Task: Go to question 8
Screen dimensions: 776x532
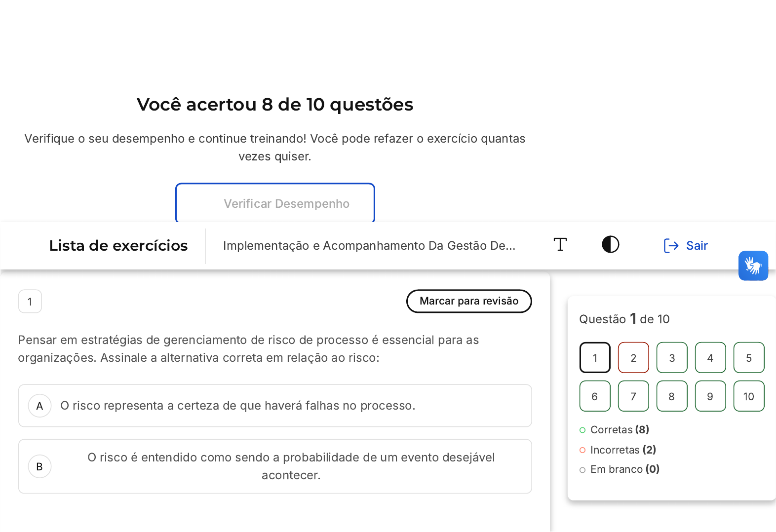Action: [672, 396]
